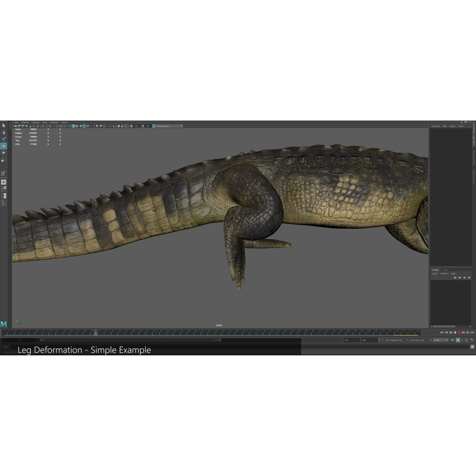Pick the Lasso Select tool in the toolbox
The height and width of the screenshot is (476, 476).
click(4, 133)
